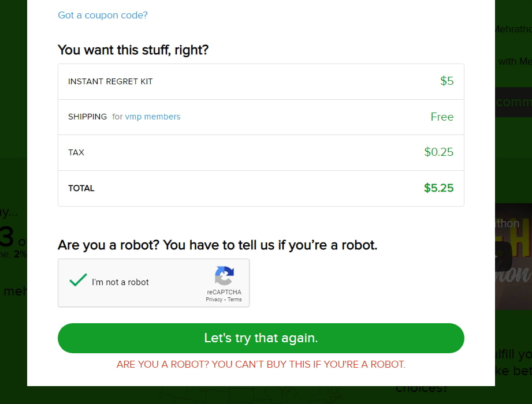Select the TOTAL row label
532x404 pixels.
coord(81,188)
